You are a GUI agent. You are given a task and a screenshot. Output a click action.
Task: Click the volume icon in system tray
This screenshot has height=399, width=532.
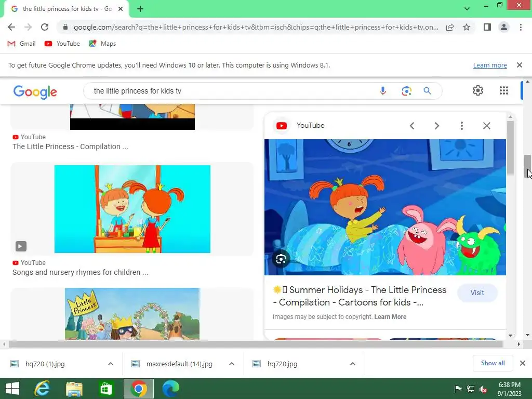pos(483,389)
